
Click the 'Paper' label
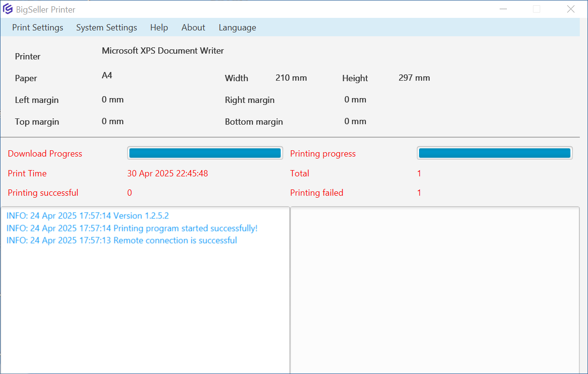point(26,78)
